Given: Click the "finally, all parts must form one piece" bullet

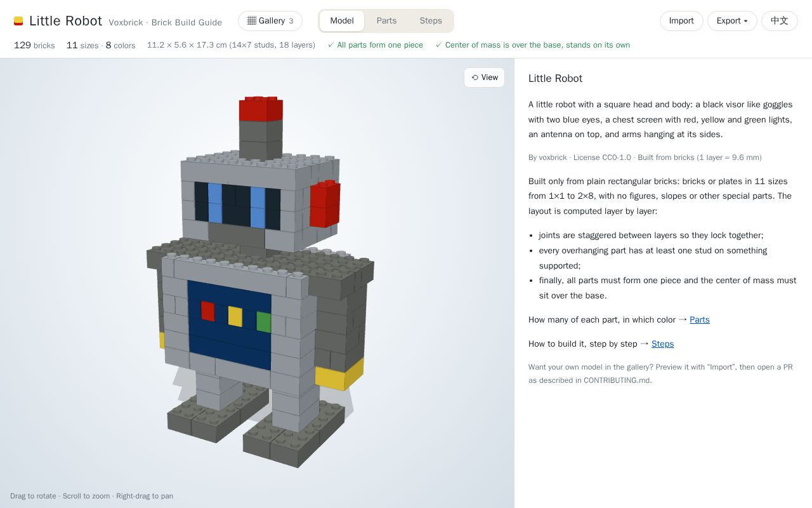Looking at the screenshot, I should [667, 288].
